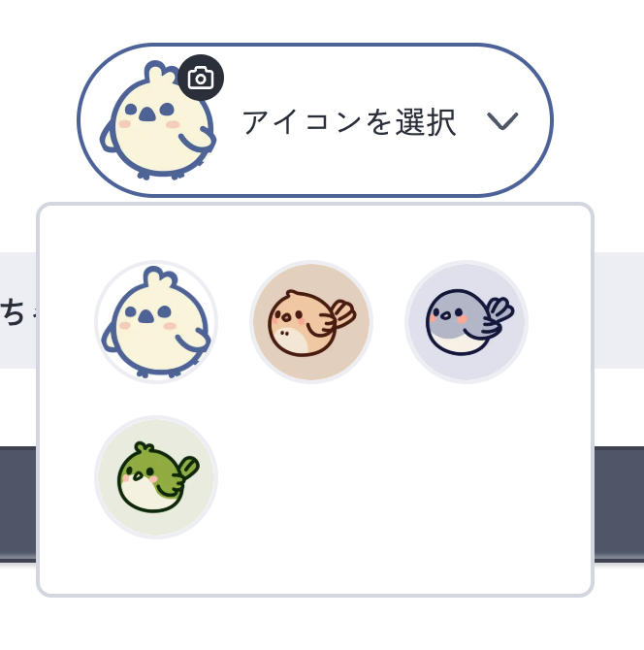Choose bird icon with beige circular background
The image size is (644, 650).
[311, 322]
